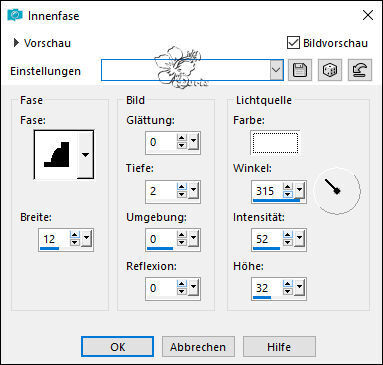Click into the Glättung value field
383x365 pixels.
[161, 142]
